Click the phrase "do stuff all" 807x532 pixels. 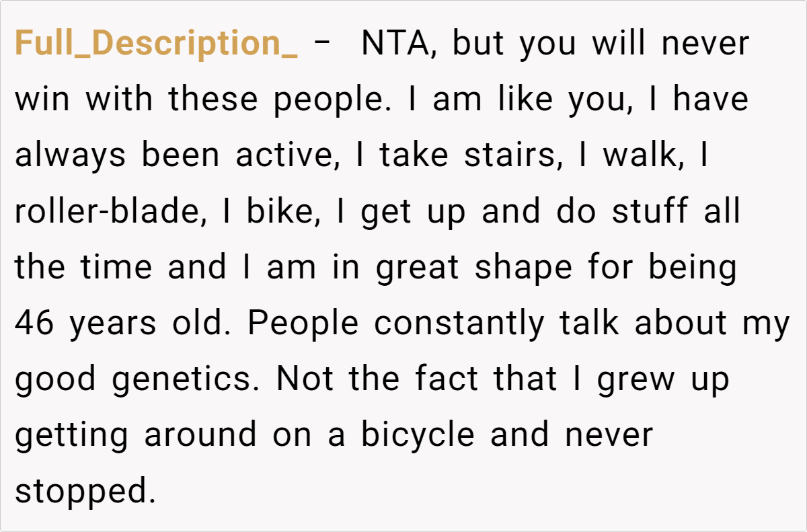648,212
